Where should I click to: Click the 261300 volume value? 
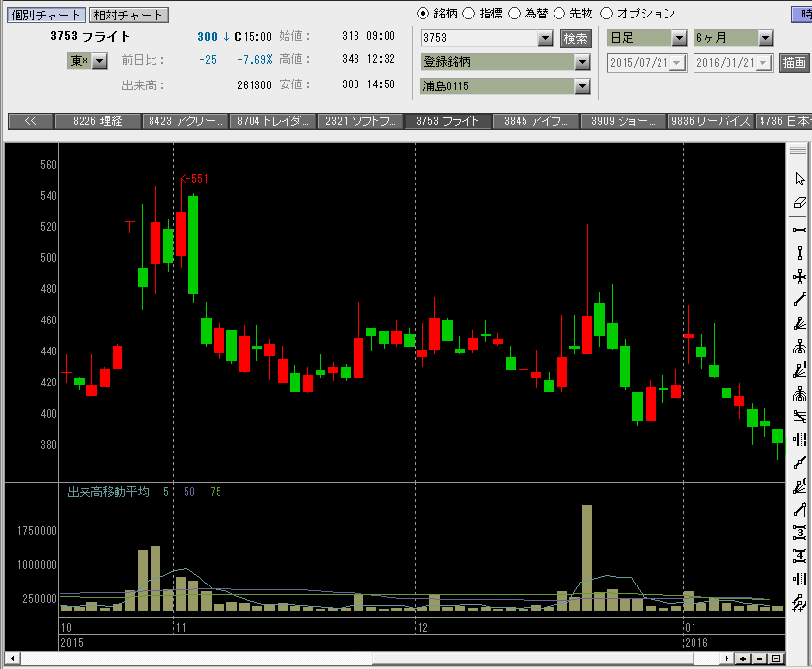tap(254, 84)
